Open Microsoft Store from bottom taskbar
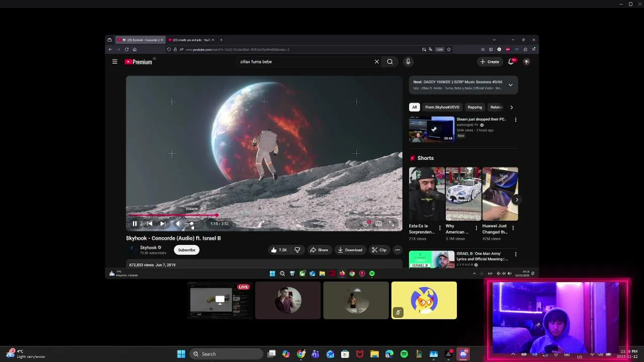Image resolution: width=644 pixels, height=362 pixels. [x=345, y=354]
